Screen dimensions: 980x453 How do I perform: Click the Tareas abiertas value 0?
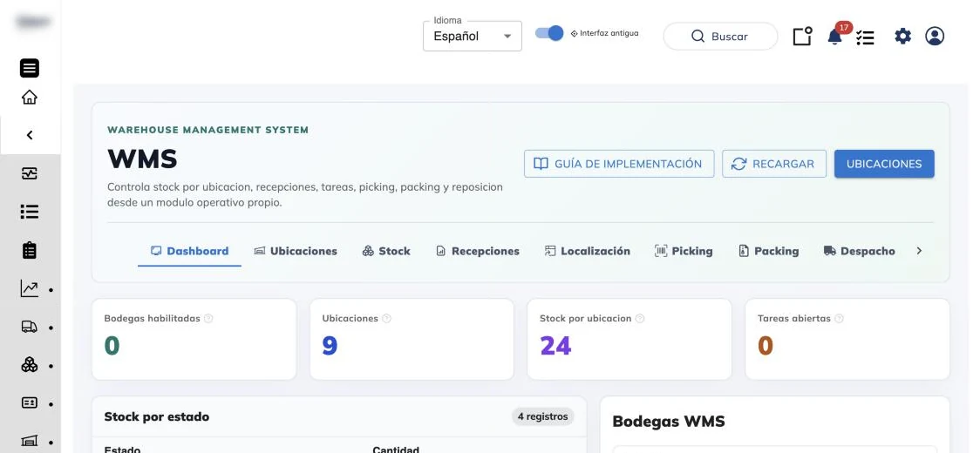tap(766, 346)
